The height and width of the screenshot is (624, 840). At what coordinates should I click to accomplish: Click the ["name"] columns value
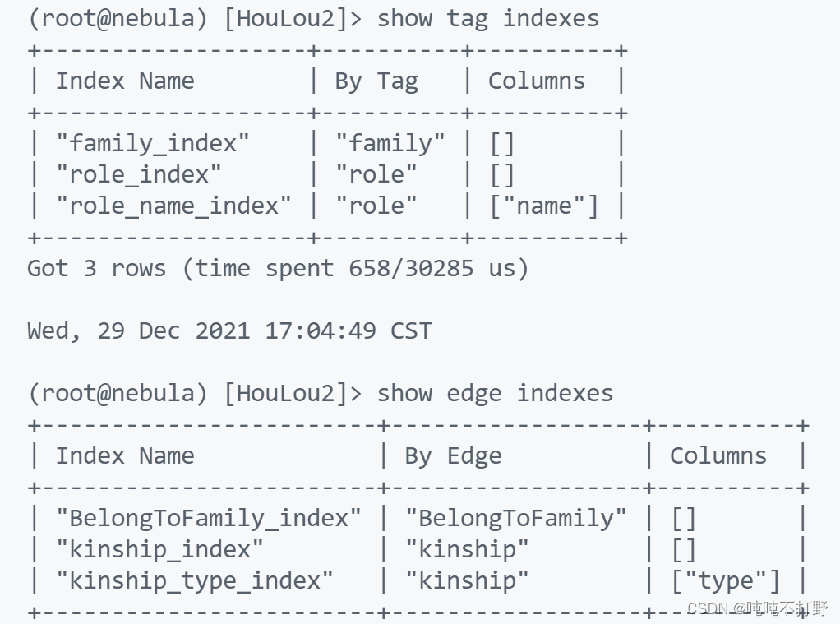(x=544, y=206)
